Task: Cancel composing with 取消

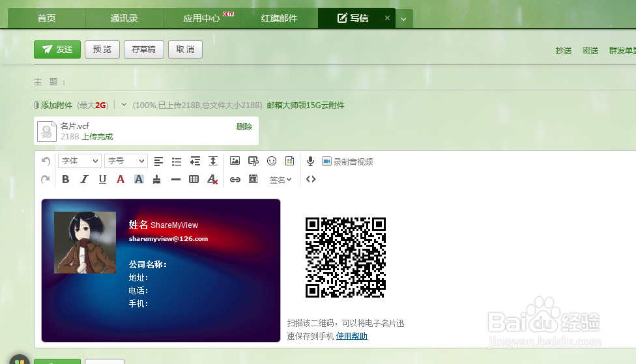Action: 185,49
